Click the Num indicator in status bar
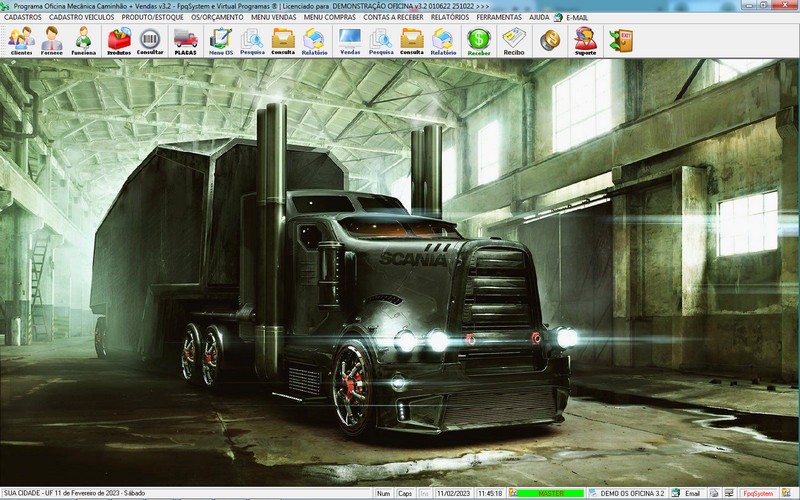This screenshot has width=800, height=500. coord(383,493)
